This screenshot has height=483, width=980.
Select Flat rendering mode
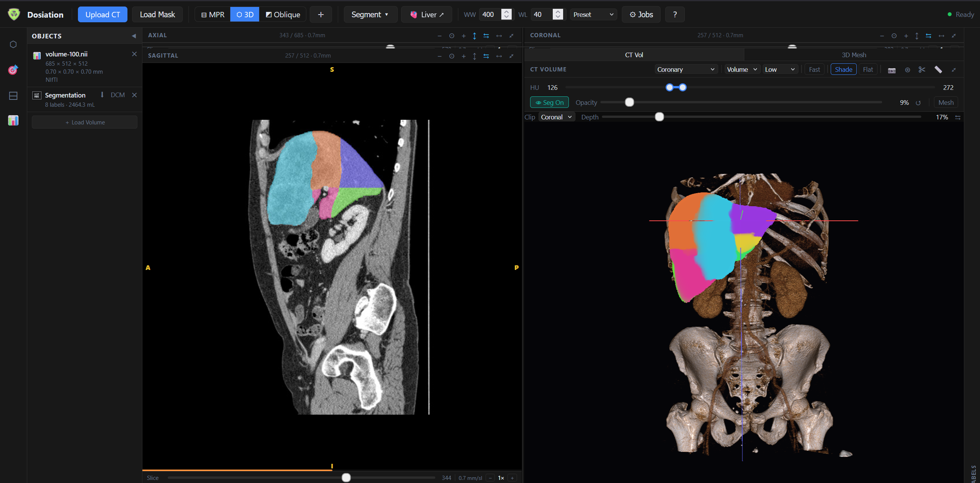click(868, 69)
